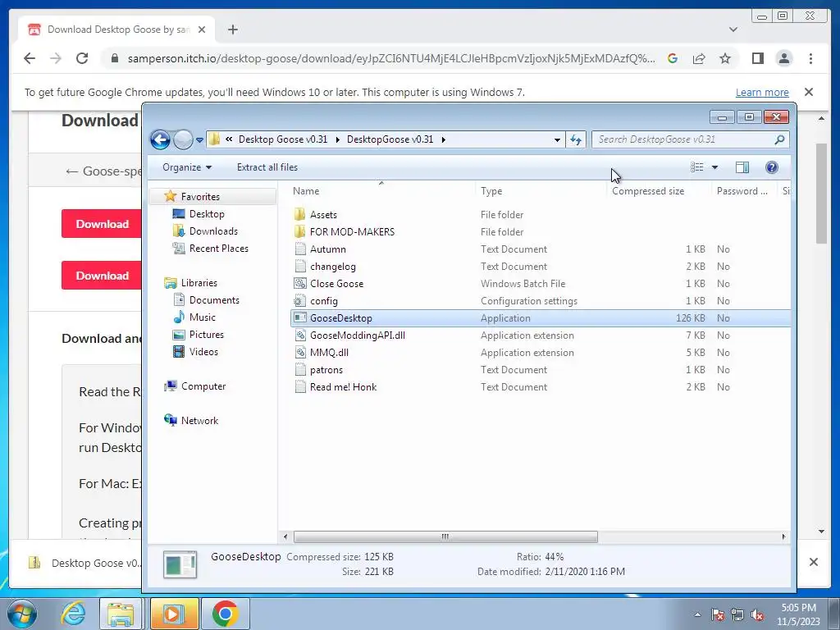This screenshot has width=840, height=630.
Task: Go back in Explorer with blue back arrow
Action: [160, 139]
